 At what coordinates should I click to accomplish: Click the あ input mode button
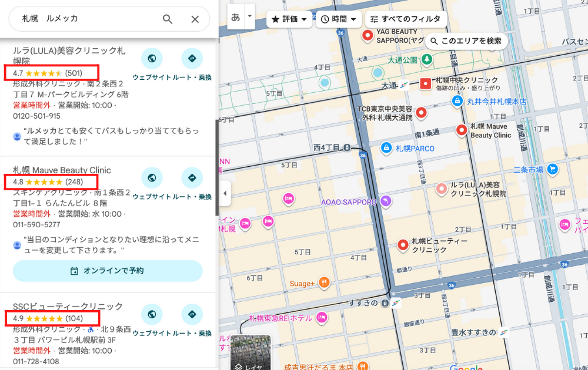[x=236, y=17]
